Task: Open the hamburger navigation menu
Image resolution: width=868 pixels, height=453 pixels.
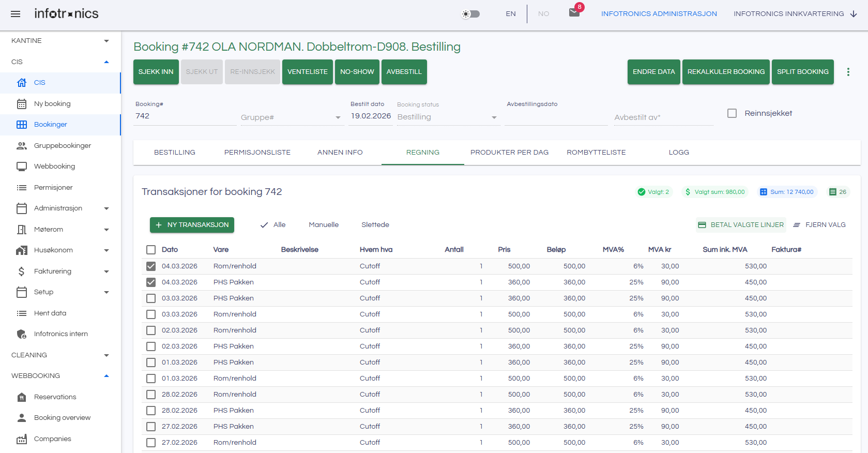Action: (x=16, y=14)
